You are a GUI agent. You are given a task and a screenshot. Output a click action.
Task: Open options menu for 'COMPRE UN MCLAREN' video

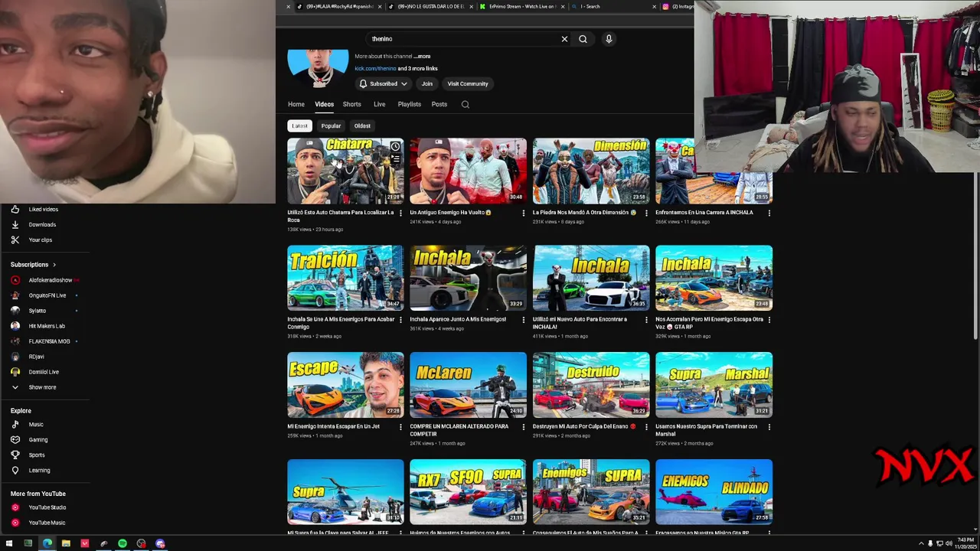pos(524,427)
